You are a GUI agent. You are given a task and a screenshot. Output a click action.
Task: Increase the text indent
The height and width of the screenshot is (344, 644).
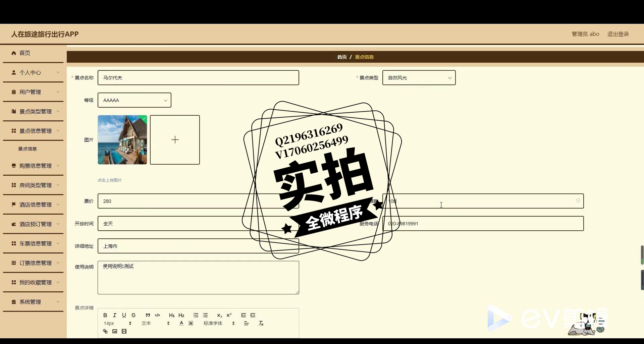pos(253,315)
